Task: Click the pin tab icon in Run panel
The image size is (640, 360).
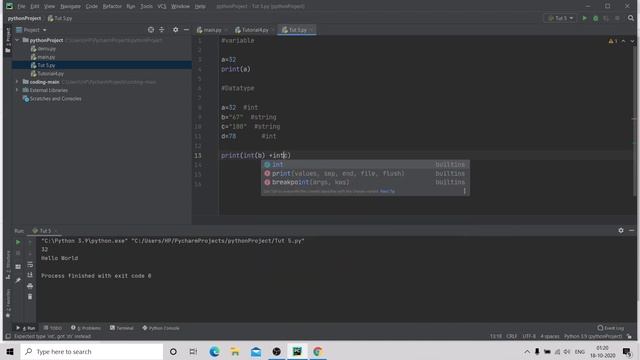Action: (18, 280)
